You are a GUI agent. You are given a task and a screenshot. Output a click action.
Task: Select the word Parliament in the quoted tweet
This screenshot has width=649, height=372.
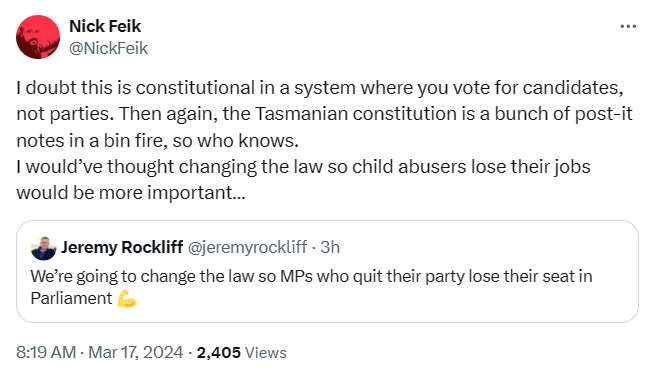(71, 298)
